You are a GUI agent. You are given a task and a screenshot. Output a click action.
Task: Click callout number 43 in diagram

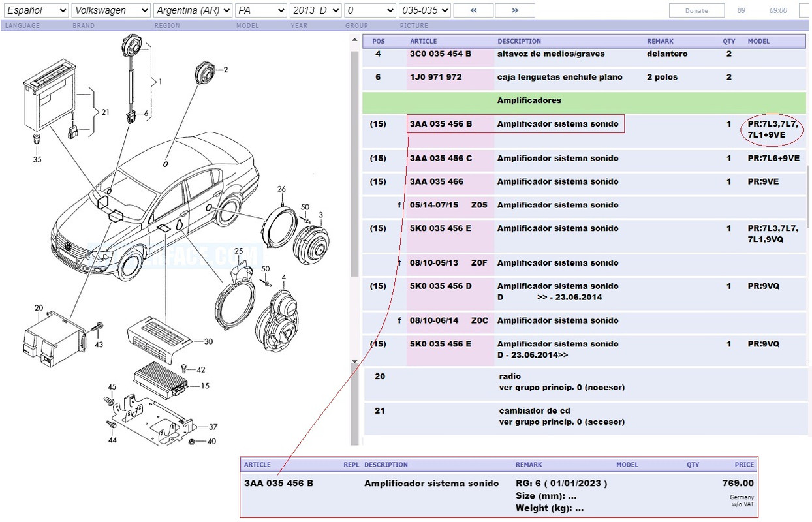coord(99,344)
